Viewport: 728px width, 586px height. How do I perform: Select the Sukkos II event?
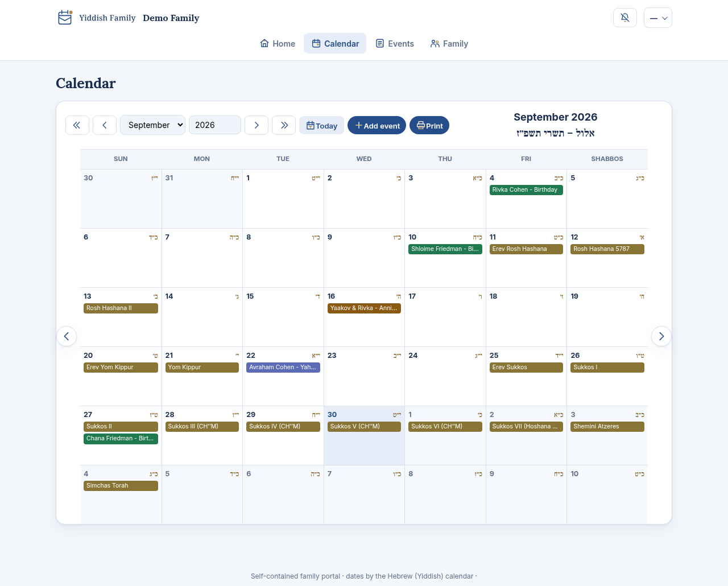point(121,427)
